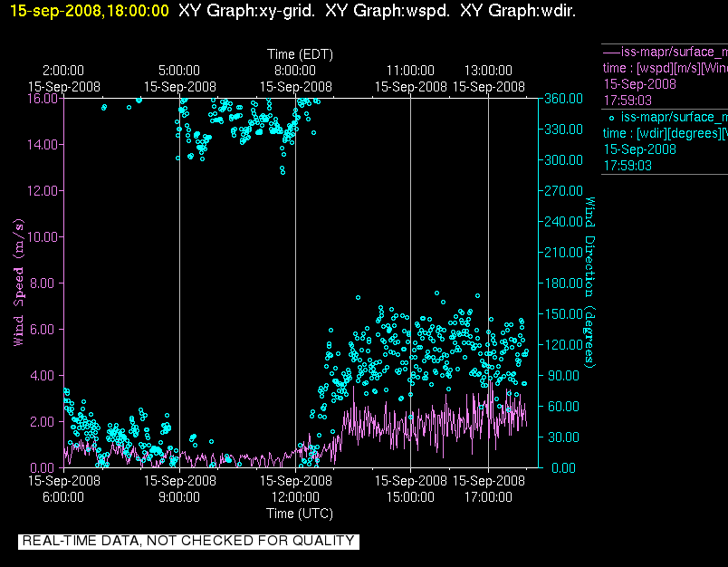Click the timestamp 15-sep-2008,18:00:00 in the title

(x=89, y=10)
